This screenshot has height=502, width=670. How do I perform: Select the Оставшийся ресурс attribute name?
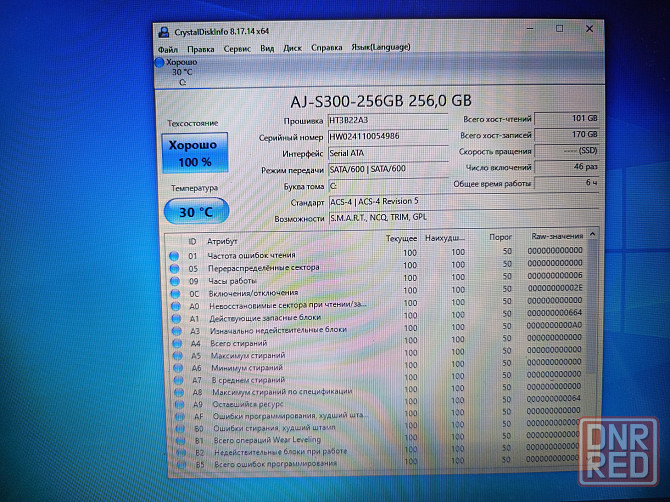click(248, 404)
